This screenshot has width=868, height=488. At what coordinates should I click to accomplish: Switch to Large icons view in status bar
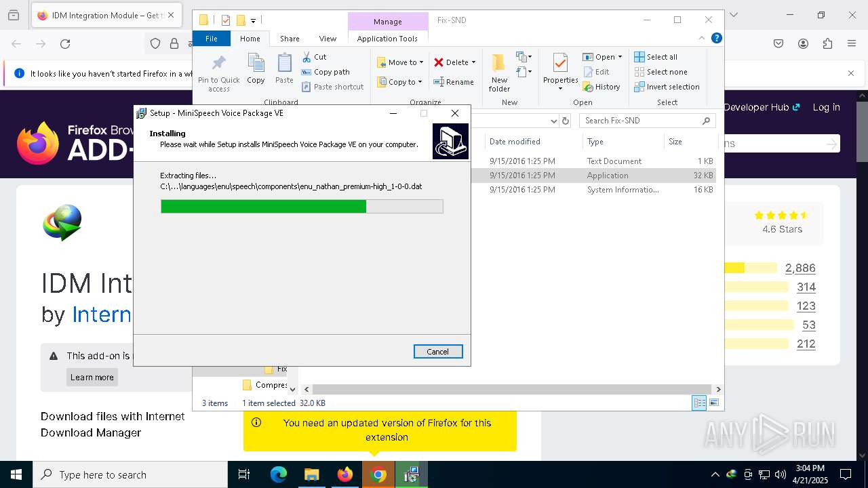(x=714, y=403)
